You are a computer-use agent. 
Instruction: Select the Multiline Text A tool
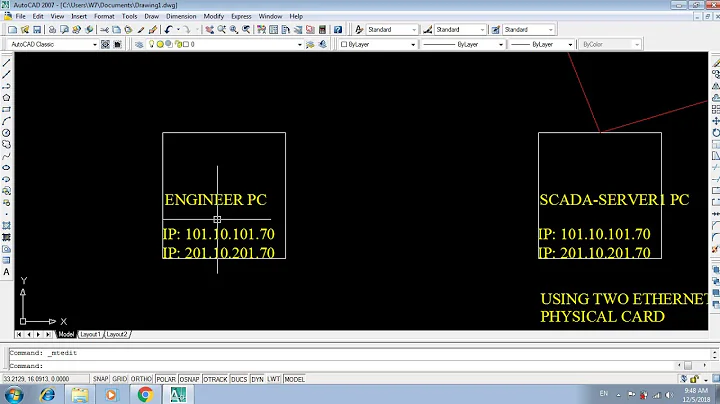[6, 272]
